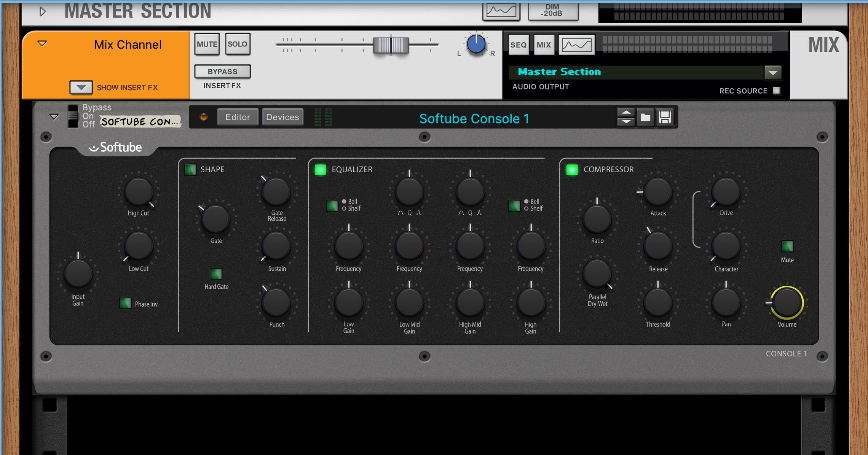This screenshot has height=455, width=868.
Task: Click the blue L/R pan knob
Action: 476,45
